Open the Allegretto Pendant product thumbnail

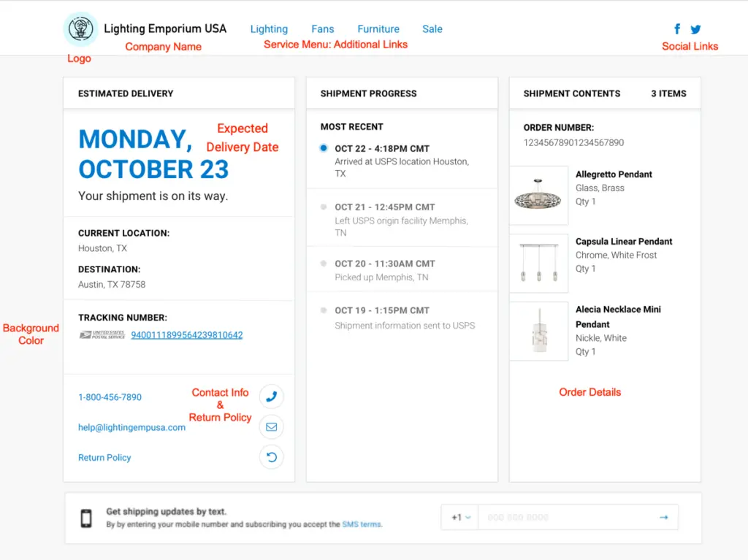click(x=538, y=196)
